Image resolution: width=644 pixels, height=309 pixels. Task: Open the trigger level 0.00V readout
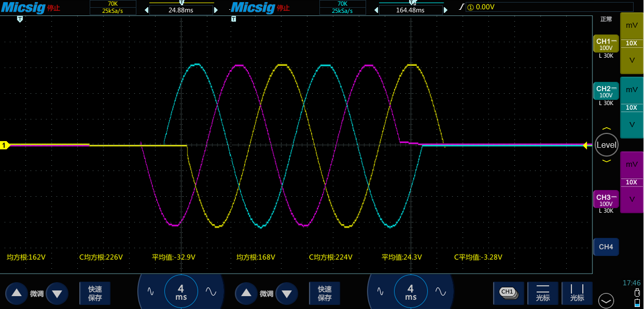pos(549,7)
